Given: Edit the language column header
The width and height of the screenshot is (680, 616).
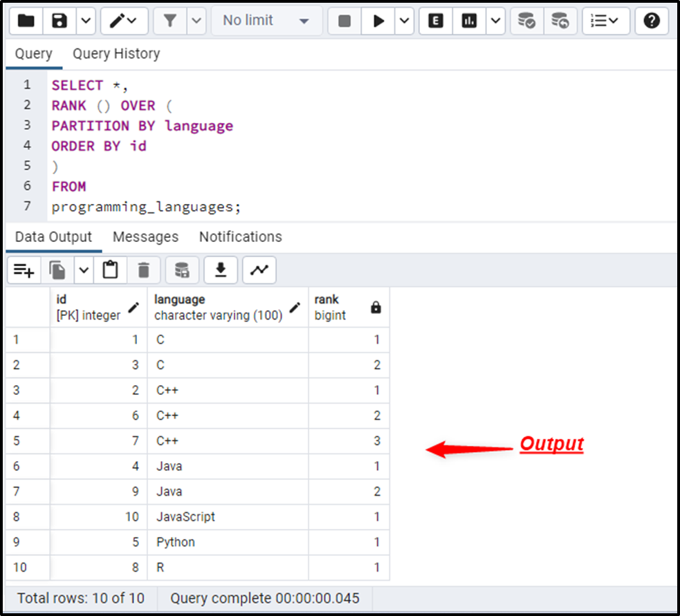Looking at the screenshot, I should (295, 307).
